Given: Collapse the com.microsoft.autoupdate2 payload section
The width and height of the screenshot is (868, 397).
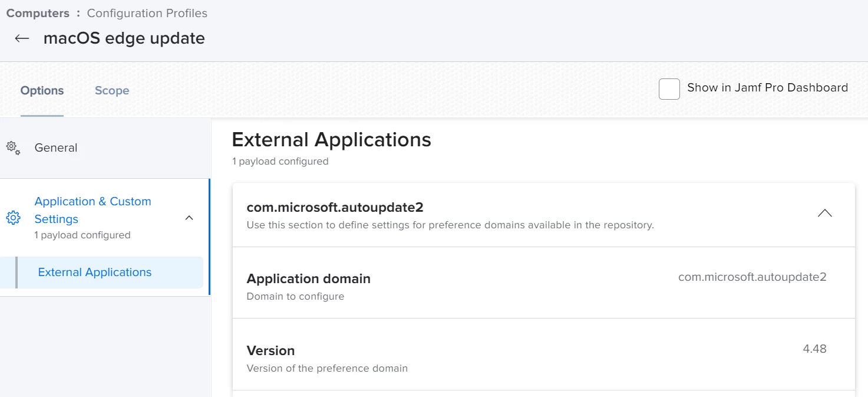Looking at the screenshot, I should point(825,213).
